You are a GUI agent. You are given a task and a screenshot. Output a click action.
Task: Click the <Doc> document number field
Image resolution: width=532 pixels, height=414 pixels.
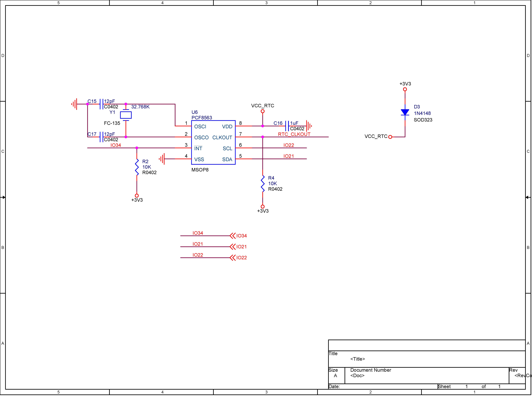click(x=357, y=375)
